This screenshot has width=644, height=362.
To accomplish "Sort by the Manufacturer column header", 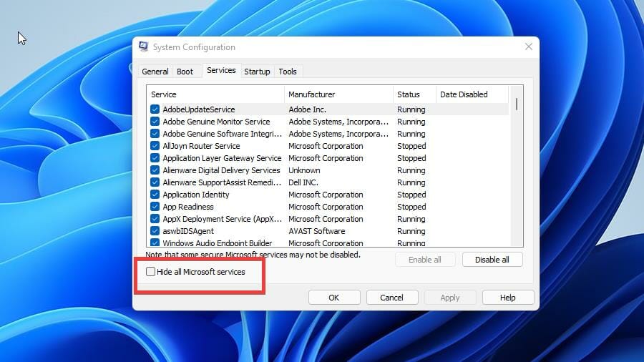I will [338, 94].
